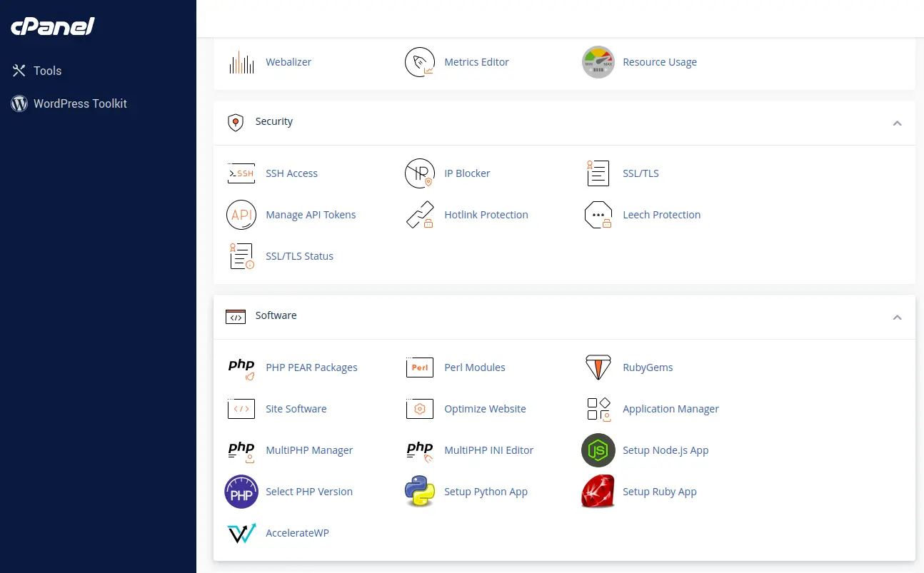Click the Security section shield icon

click(236, 122)
